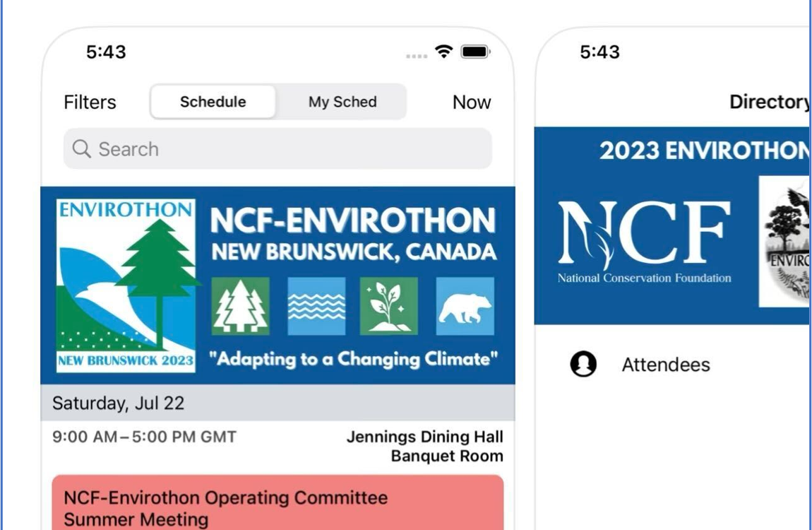
Task: Open the Envirothon New Brunswick 2023 logo
Action: (x=126, y=285)
